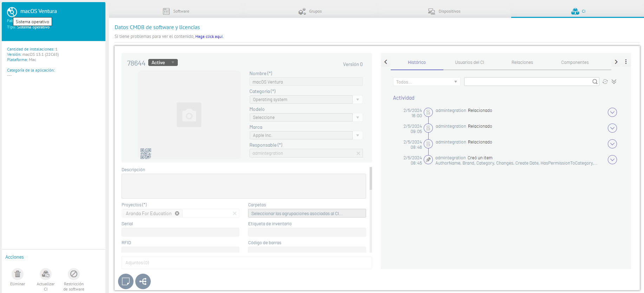This screenshot has width=644, height=293.
Task: Expand the 16:00 Relacionado entry
Action: 612,112
